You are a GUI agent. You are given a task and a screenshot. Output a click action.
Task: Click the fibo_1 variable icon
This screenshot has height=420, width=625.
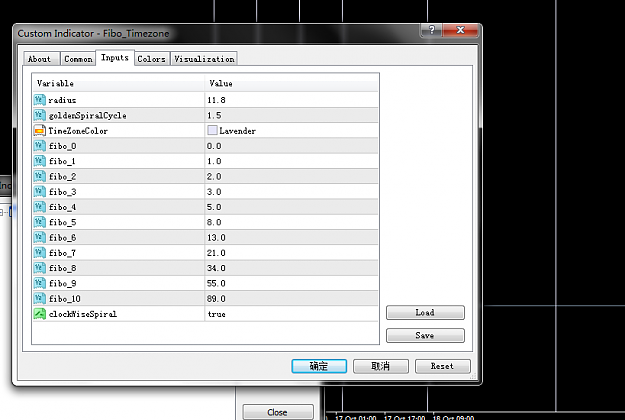pos(39,161)
